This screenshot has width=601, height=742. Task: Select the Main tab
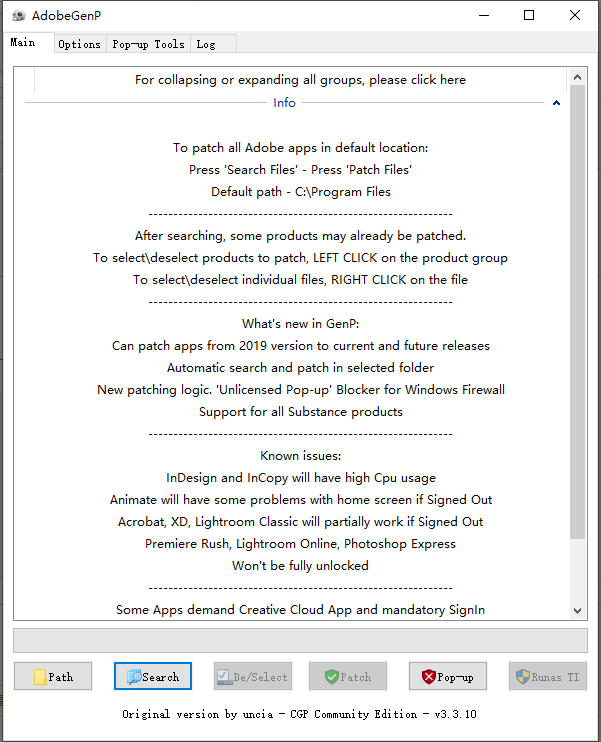(28, 43)
